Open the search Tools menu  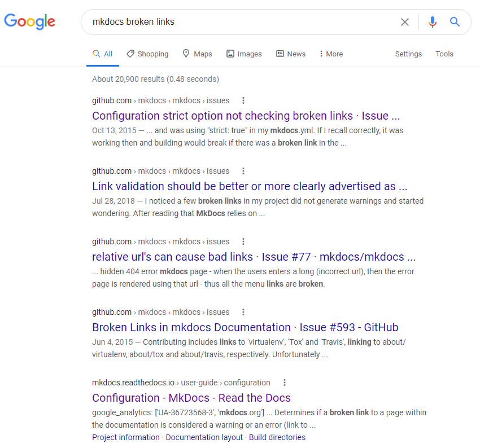[444, 54]
